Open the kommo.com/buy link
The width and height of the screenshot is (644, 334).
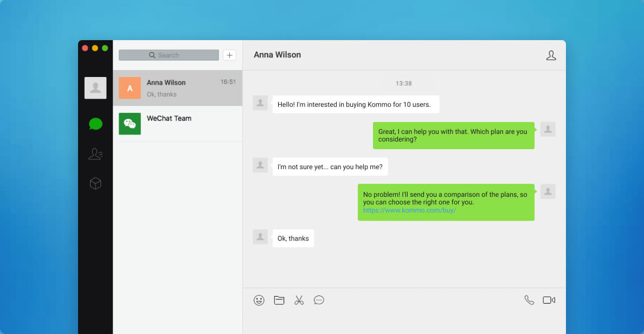409,210
